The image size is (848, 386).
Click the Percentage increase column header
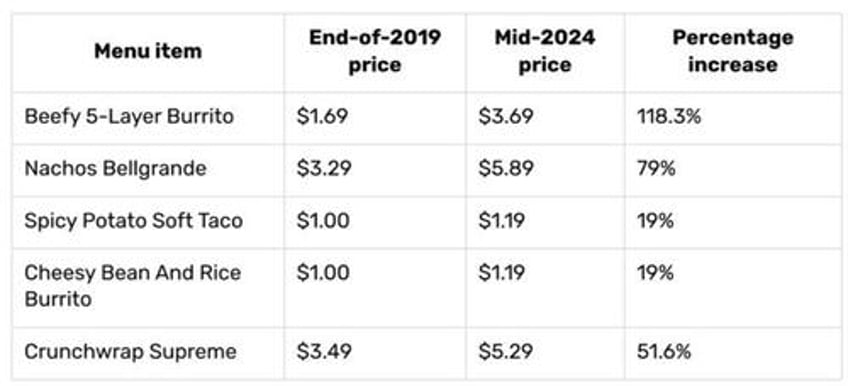733,52
